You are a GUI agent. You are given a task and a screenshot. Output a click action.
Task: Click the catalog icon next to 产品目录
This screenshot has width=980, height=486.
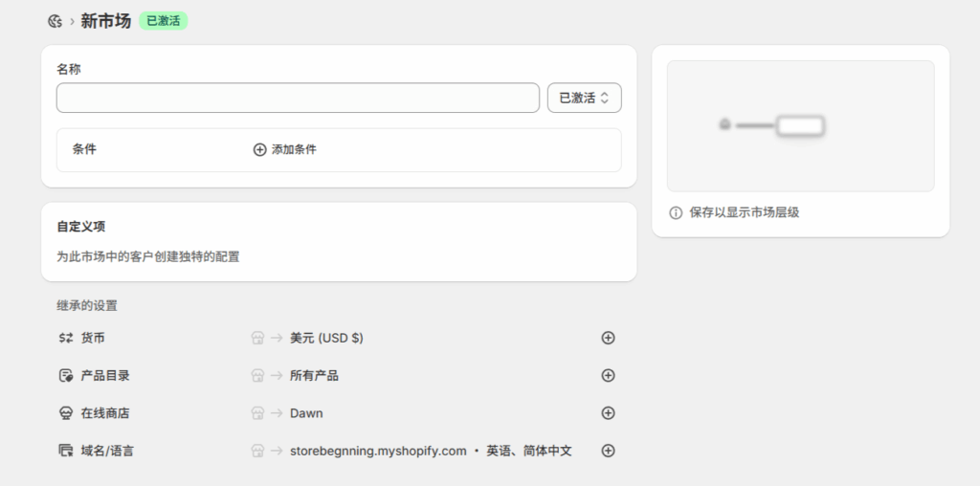tap(66, 376)
